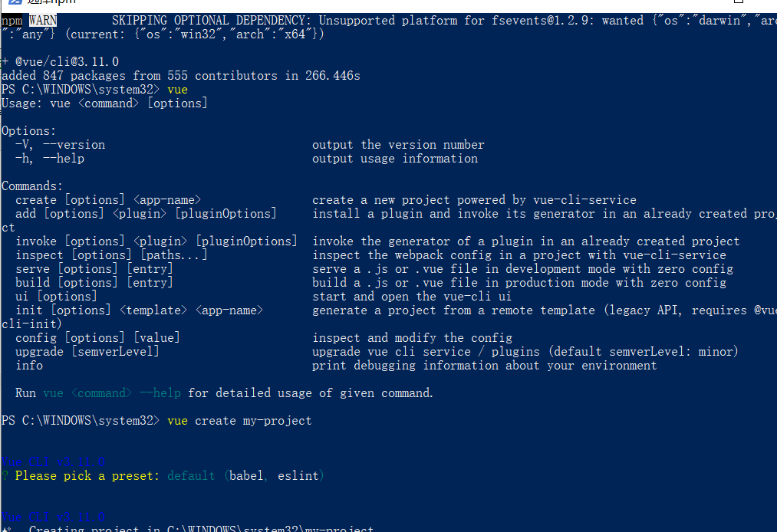This screenshot has height=532, width=777.
Task: Click the 'ui [options]' command entry
Action: pos(56,297)
